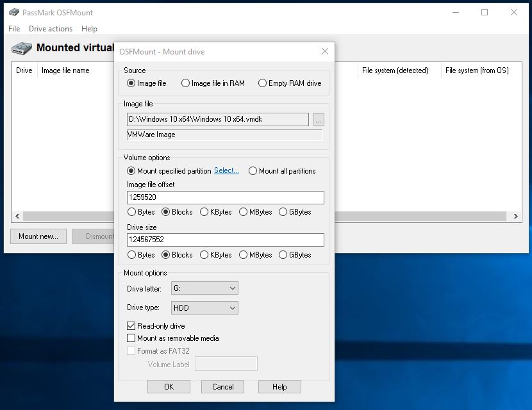Confirm mount with OK button
This screenshot has width=532, height=410.
click(x=169, y=386)
